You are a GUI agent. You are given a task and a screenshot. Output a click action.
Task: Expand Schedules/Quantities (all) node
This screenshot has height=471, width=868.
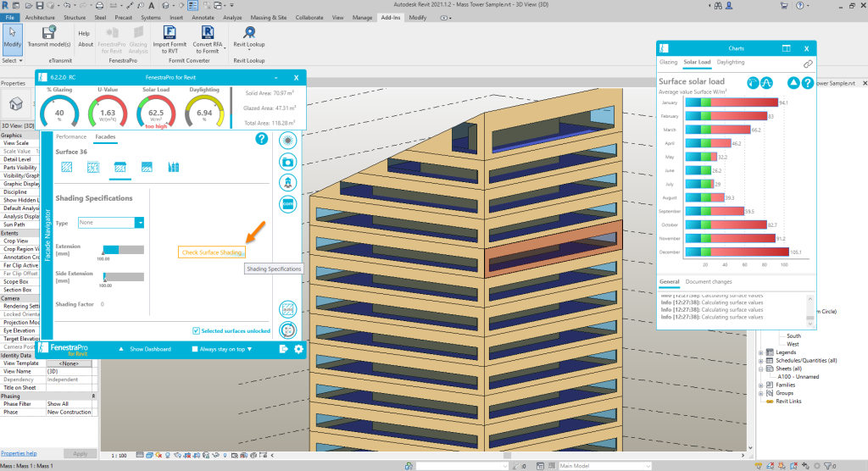761,361
